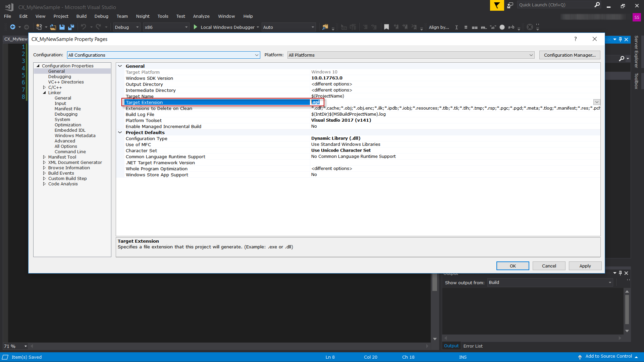Open the Show output from Build dropdown

550,283
